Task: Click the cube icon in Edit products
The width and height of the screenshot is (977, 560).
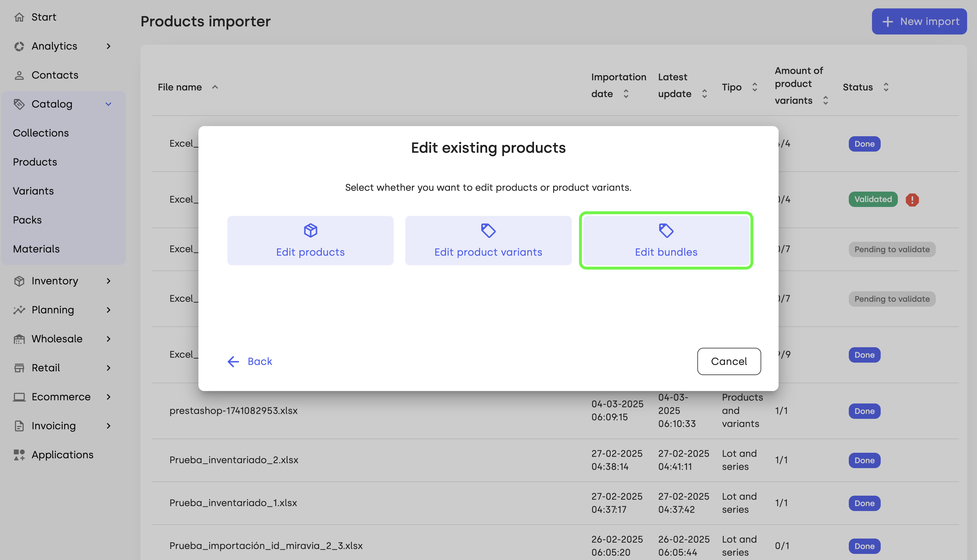Action: (x=310, y=230)
